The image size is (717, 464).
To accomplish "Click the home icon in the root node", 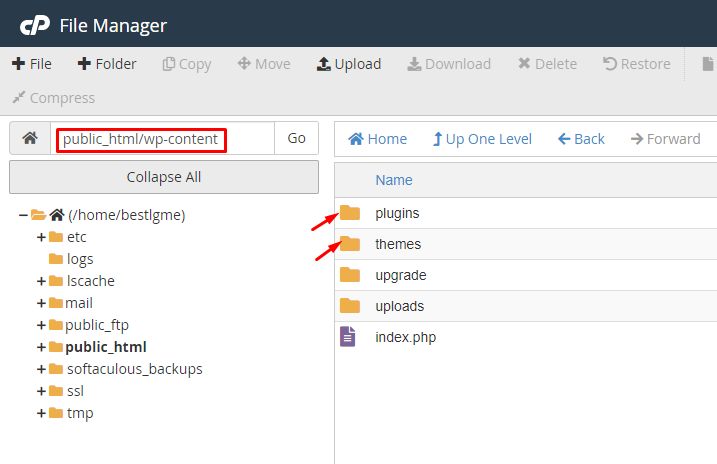I will (x=57, y=214).
